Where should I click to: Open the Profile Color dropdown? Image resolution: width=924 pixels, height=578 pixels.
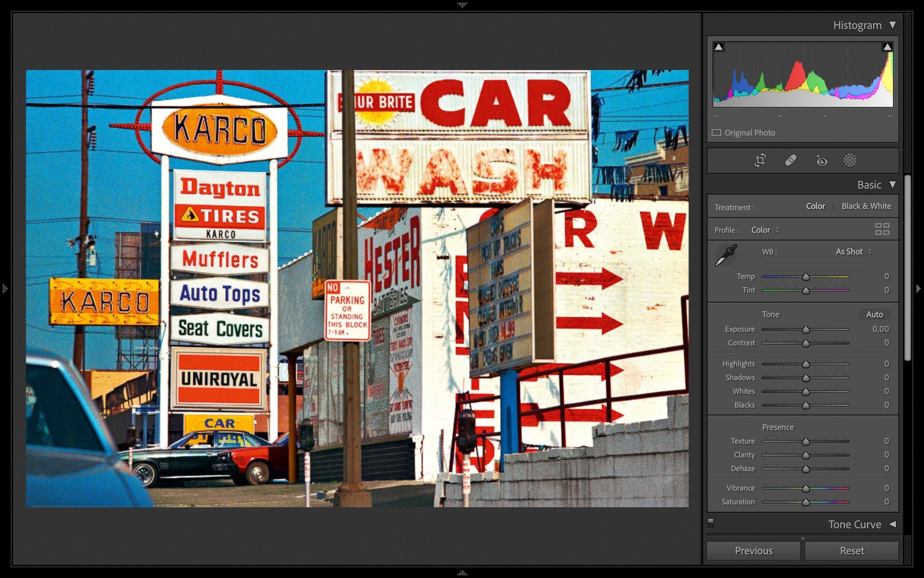[764, 230]
